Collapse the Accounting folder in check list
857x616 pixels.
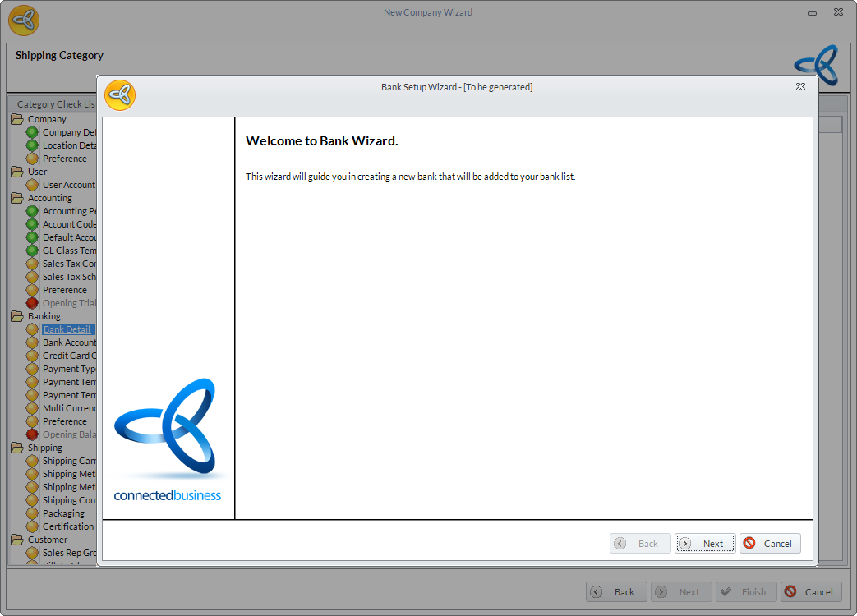[17, 198]
